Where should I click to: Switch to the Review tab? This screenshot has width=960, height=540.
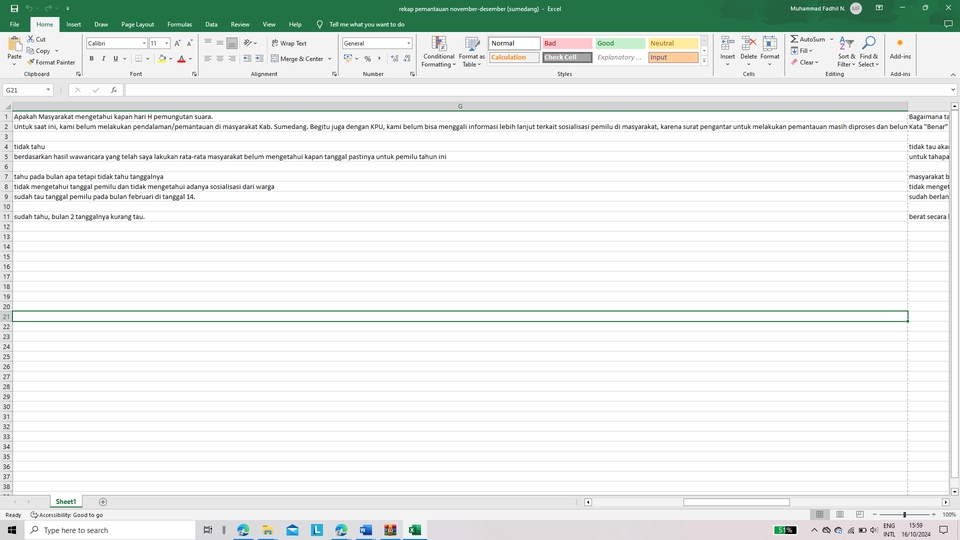(x=240, y=24)
